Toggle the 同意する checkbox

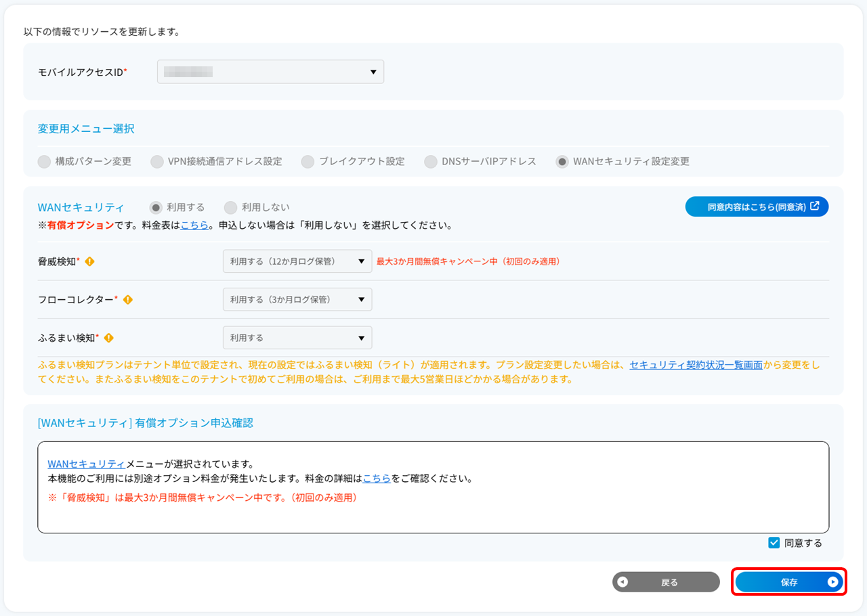774,543
